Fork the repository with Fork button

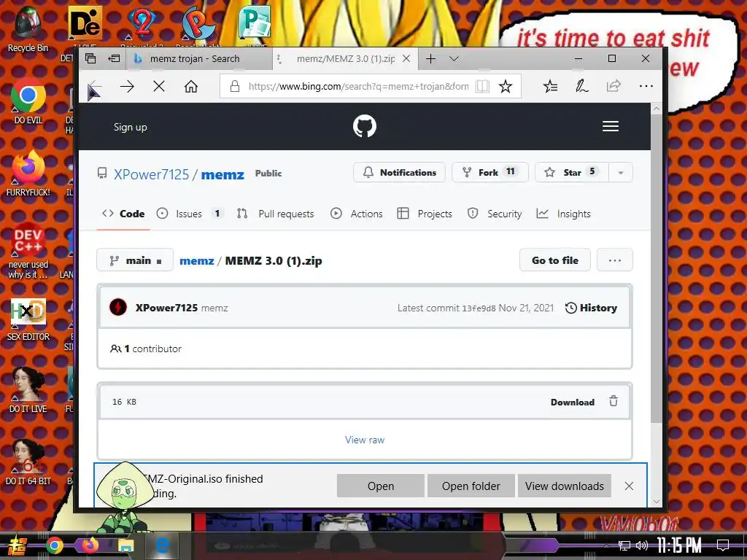point(489,172)
